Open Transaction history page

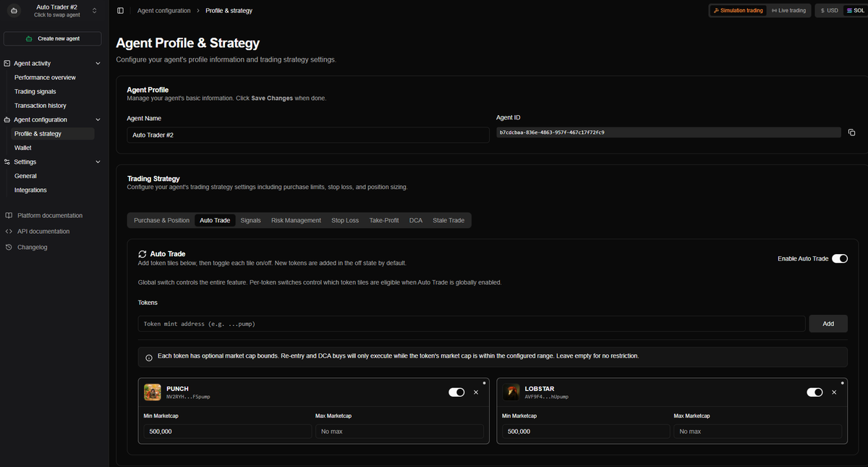tap(40, 106)
